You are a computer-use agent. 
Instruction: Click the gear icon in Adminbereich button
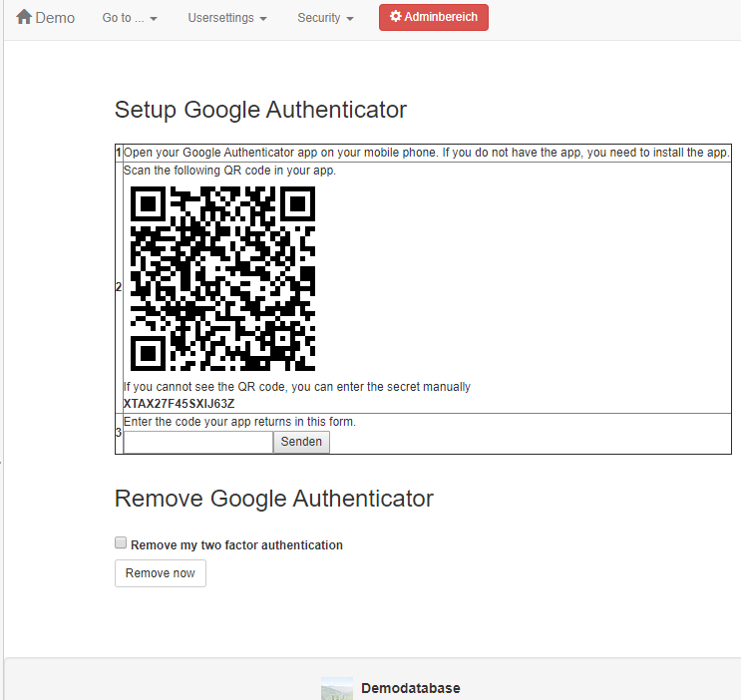pyautogui.click(x=395, y=16)
